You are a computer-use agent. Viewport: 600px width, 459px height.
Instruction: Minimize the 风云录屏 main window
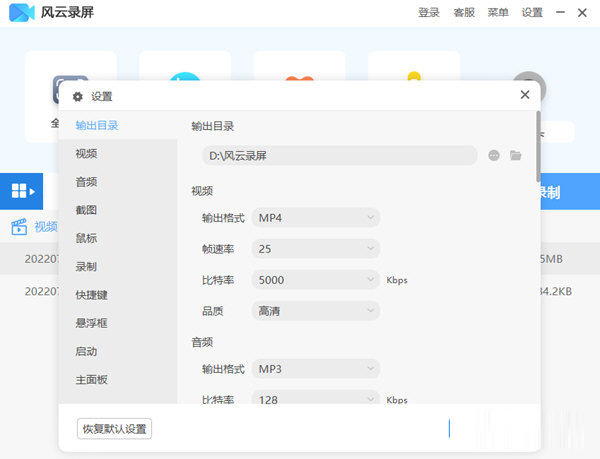click(560, 13)
